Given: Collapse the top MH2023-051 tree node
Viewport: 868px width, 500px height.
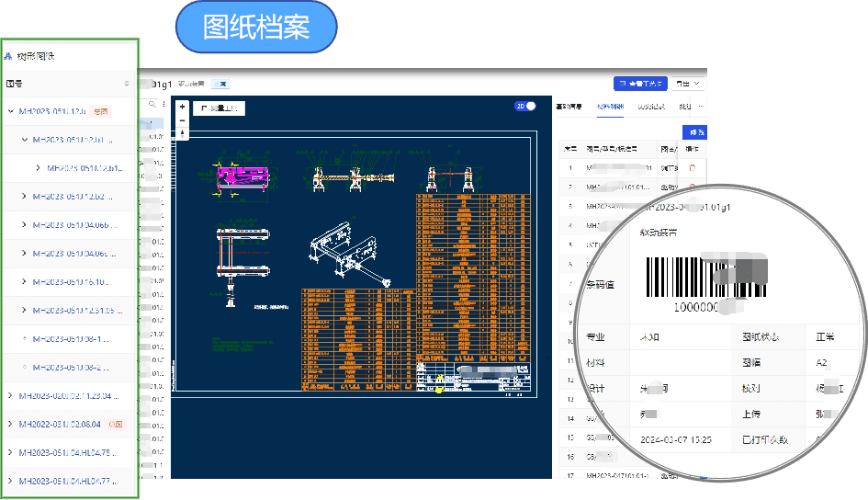Looking at the screenshot, I should click(10, 112).
